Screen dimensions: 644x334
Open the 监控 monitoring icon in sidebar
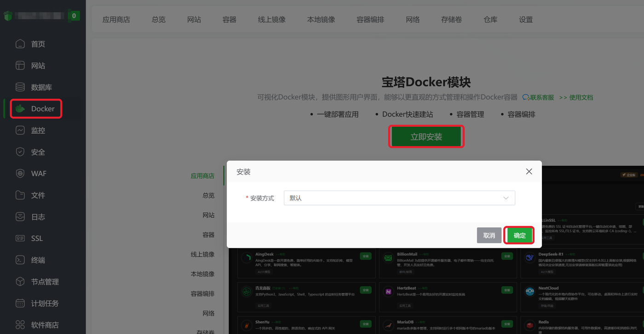click(x=20, y=130)
